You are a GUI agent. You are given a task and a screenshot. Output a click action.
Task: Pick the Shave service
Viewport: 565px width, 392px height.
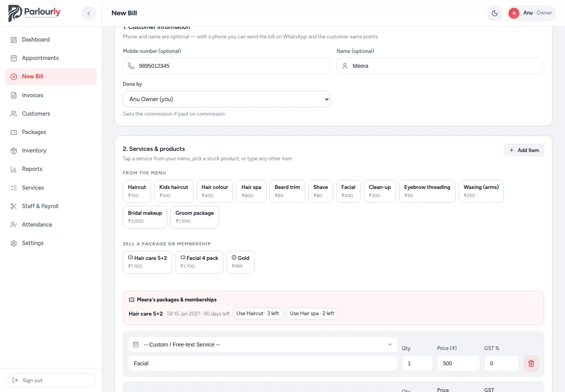(321, 191)
